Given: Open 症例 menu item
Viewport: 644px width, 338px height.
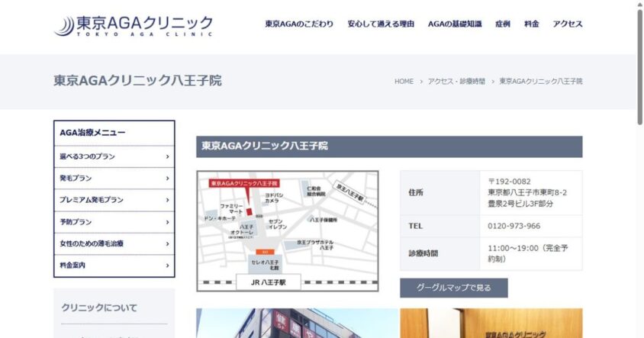Looking at the screenshot, I should 503,24.
